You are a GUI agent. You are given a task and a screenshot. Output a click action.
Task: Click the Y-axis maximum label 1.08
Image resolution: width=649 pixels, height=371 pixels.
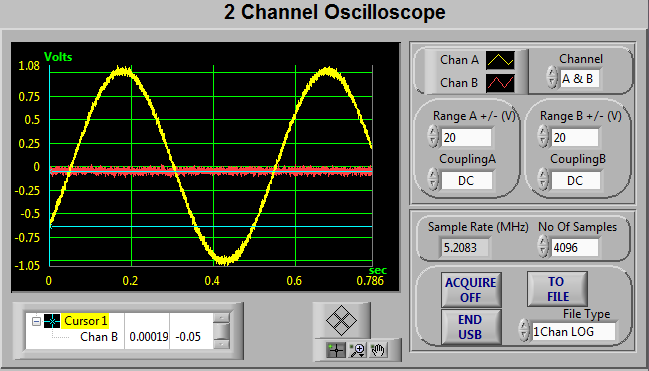(29, 66)
